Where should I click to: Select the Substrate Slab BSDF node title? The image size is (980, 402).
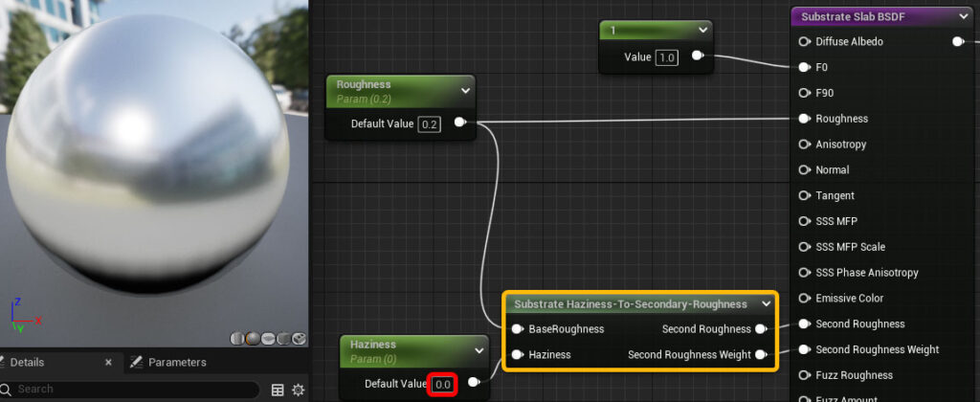click(853, 17)
